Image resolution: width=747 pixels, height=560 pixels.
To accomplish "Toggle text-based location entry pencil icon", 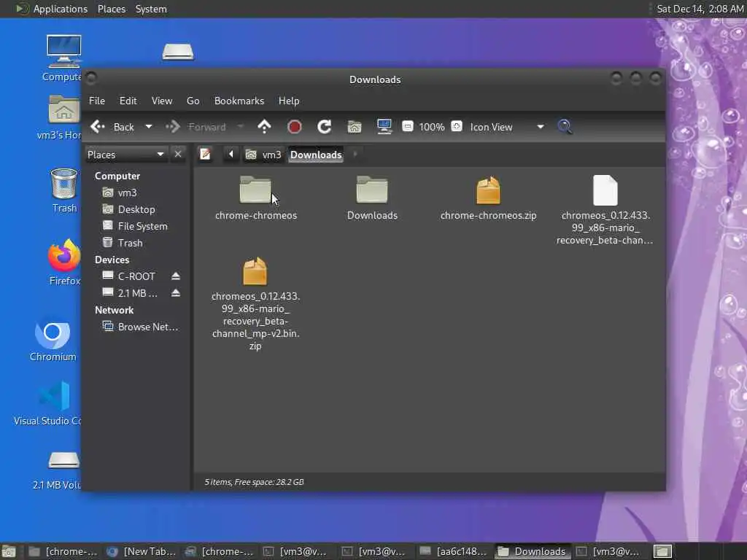I will (205, 155).
